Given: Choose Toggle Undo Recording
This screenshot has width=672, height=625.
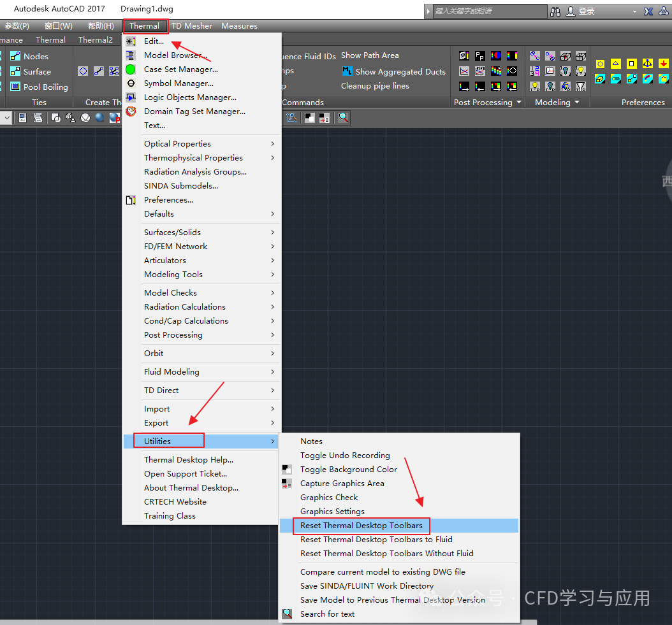Looking at the screenshot, I should (345, 456).
